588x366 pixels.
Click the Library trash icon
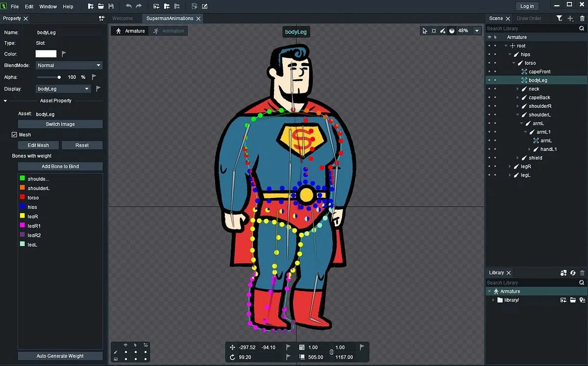click(582, 272)
